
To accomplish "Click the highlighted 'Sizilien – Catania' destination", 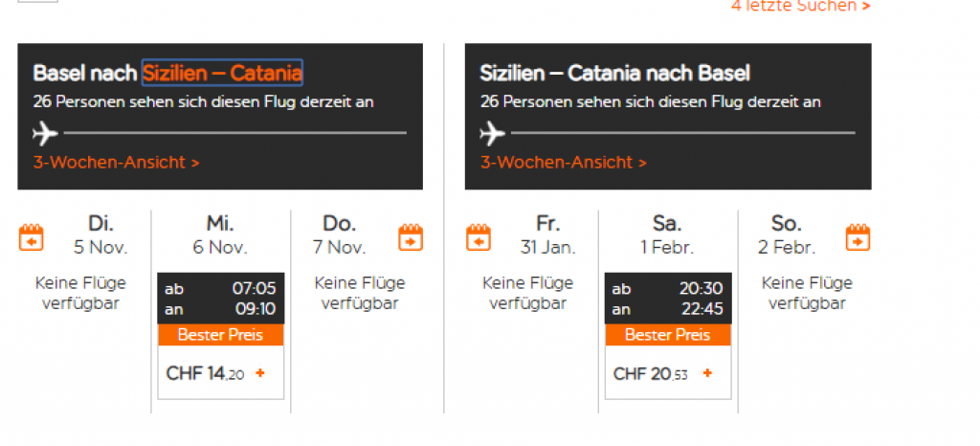I will (223, 73).
